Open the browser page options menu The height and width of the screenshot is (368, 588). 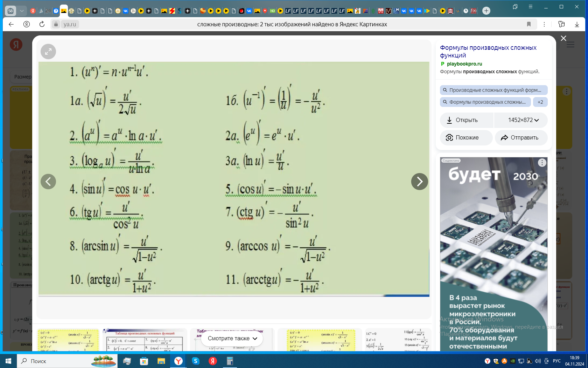coord(544,24)
